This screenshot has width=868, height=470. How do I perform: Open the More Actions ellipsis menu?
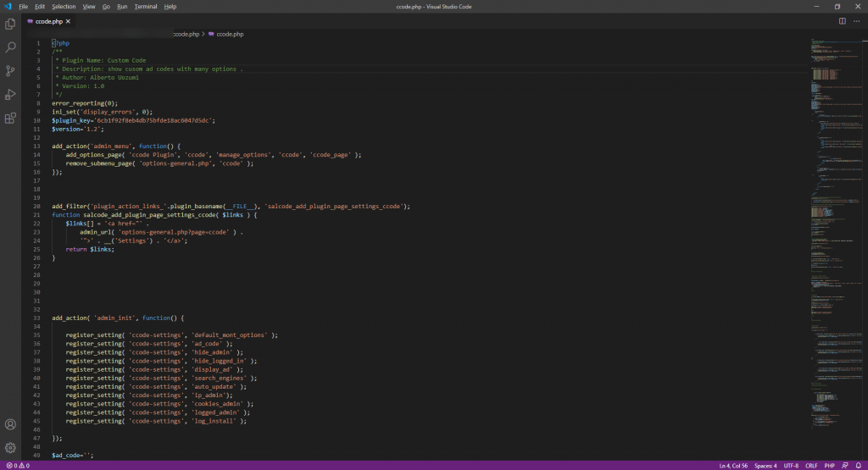click(856, 21)
